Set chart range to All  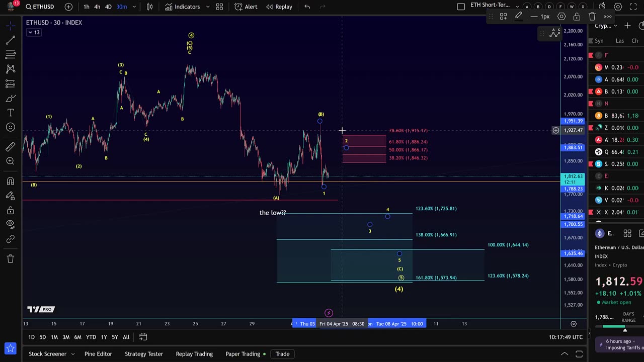126,337
